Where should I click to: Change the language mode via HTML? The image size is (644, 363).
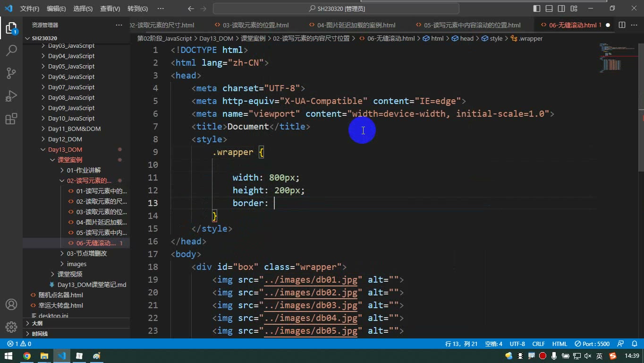coord(559,344)
